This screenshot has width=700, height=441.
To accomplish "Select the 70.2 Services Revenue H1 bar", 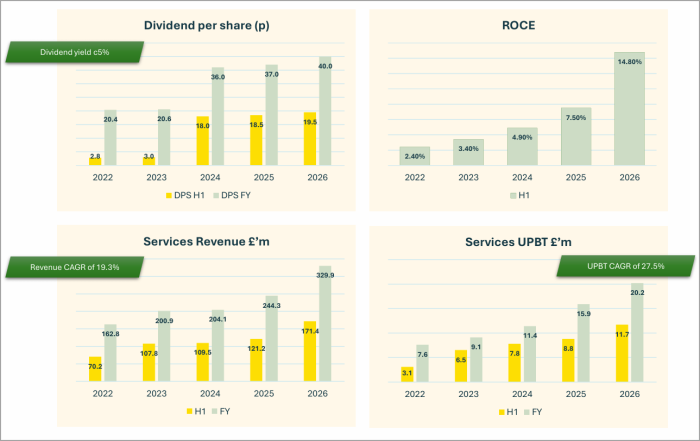I will 95,369.
